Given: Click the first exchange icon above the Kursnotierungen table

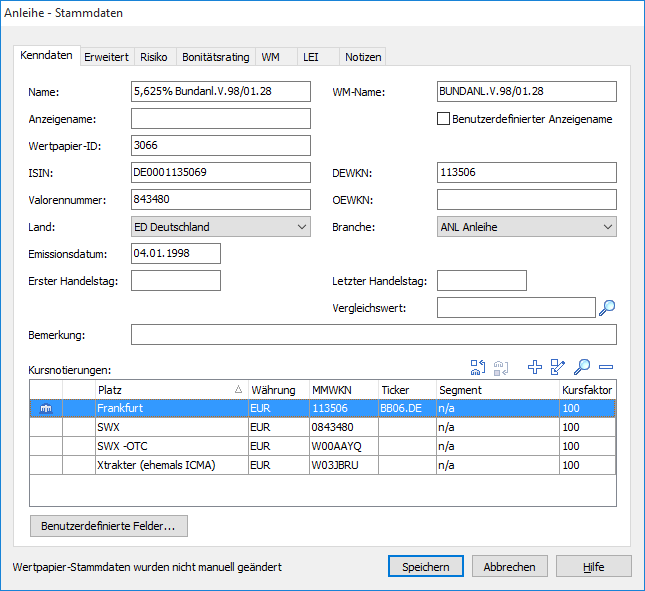Looking at the screenshot, I should pyautogui.click(x=478, y=368).
